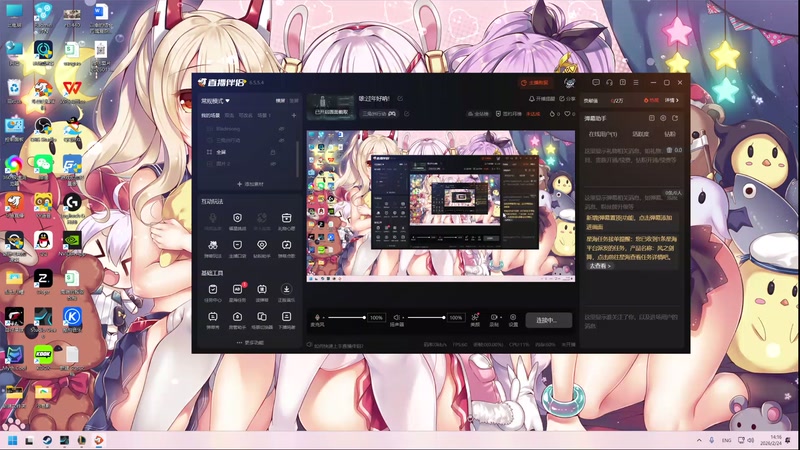This screenshot has height=450, width=800.
Task: Edit stream title with pencil icon
Action: [400, 98]
